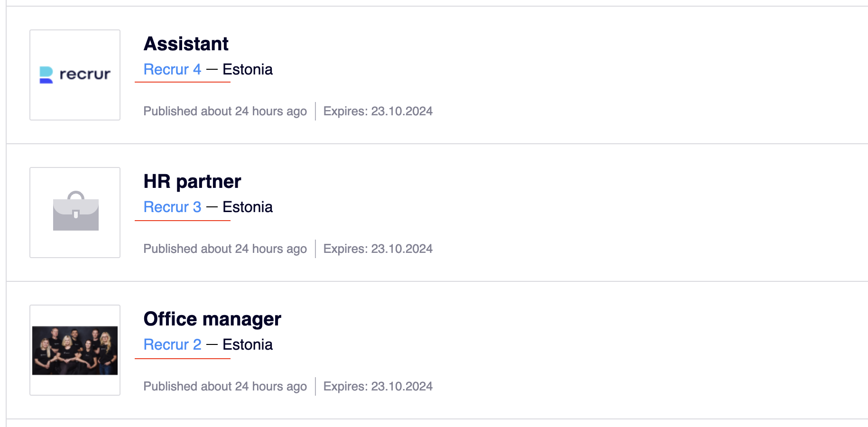Viewport: 868px width, 427px height.
Task: Click the Office manager listing's published time
Action: click(x=225, y=387)
